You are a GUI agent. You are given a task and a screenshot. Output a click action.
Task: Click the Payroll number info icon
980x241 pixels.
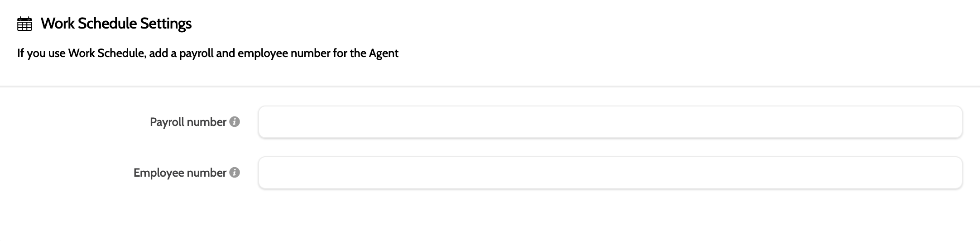coord(235,122)
